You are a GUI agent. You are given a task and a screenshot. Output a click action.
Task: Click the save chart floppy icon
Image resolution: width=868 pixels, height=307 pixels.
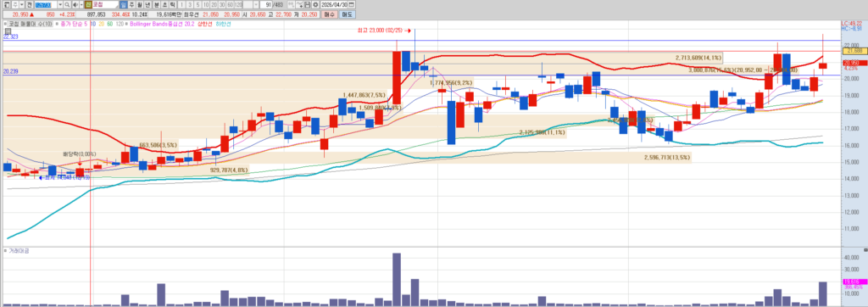tap(308, 4)
